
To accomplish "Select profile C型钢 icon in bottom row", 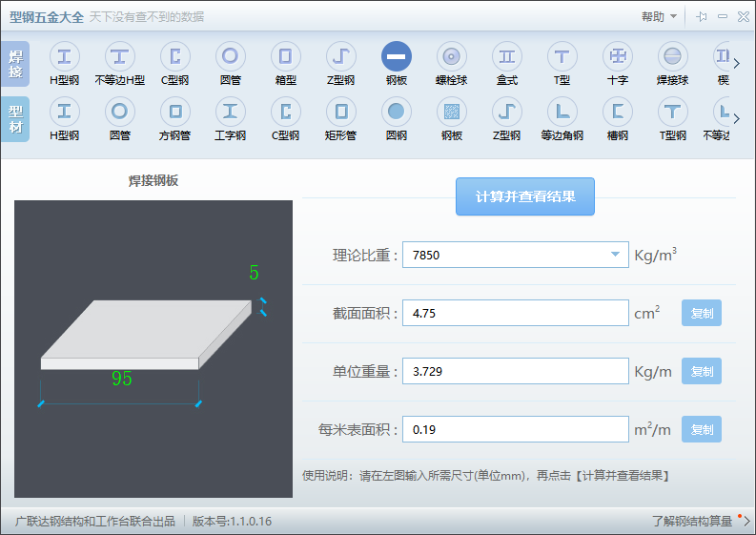I will click(286, 112).
